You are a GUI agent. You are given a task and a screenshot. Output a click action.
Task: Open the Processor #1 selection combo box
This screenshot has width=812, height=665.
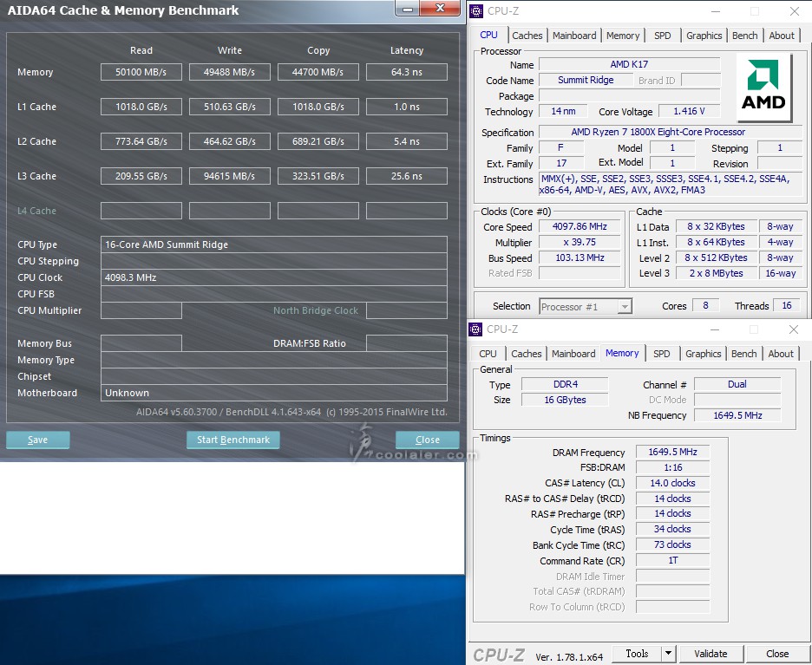[x=586, y=306]
